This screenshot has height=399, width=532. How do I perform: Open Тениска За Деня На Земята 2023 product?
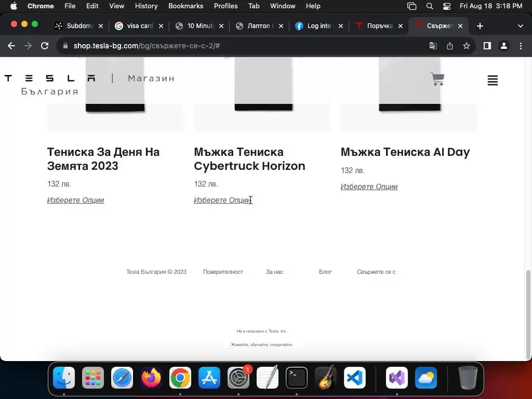[103, 159]
